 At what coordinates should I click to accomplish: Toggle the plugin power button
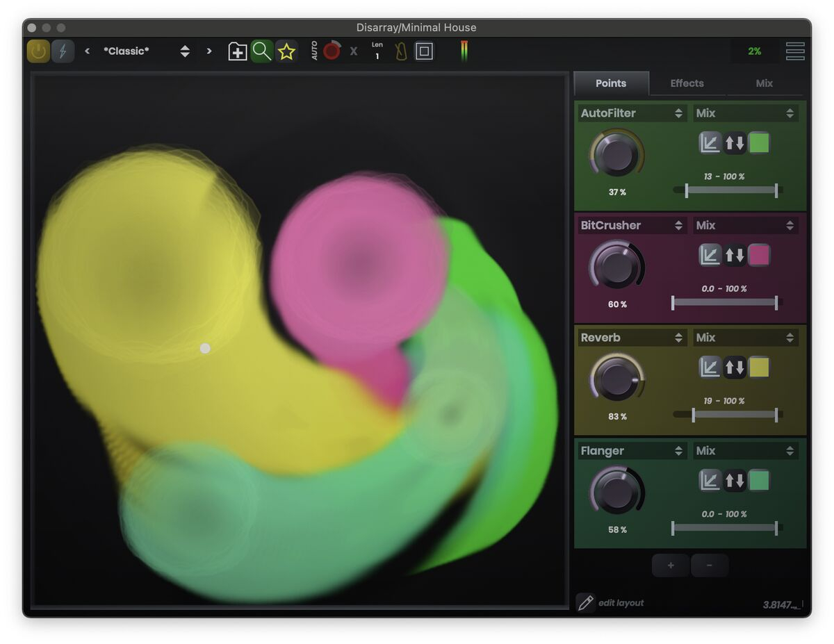[38, 51]
